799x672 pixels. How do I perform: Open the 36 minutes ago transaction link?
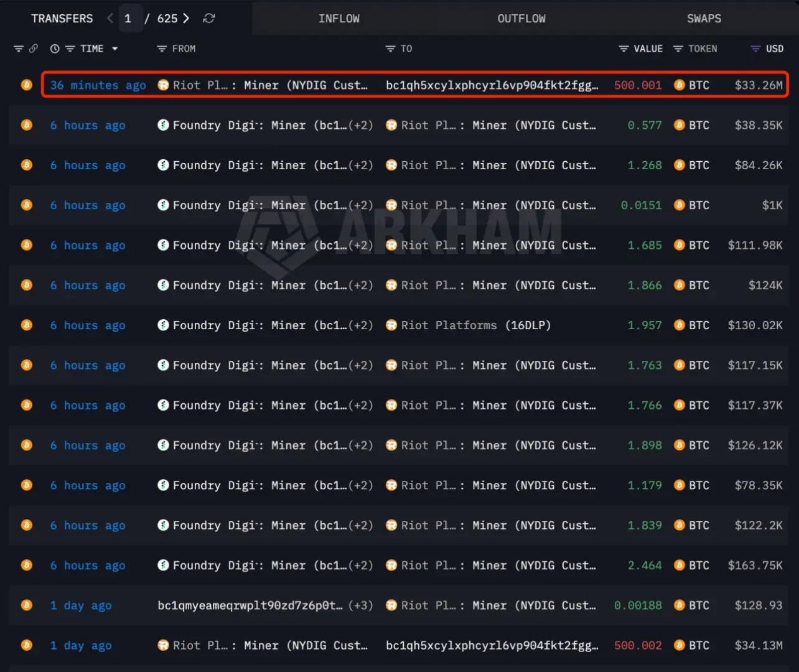click(98, 85)
